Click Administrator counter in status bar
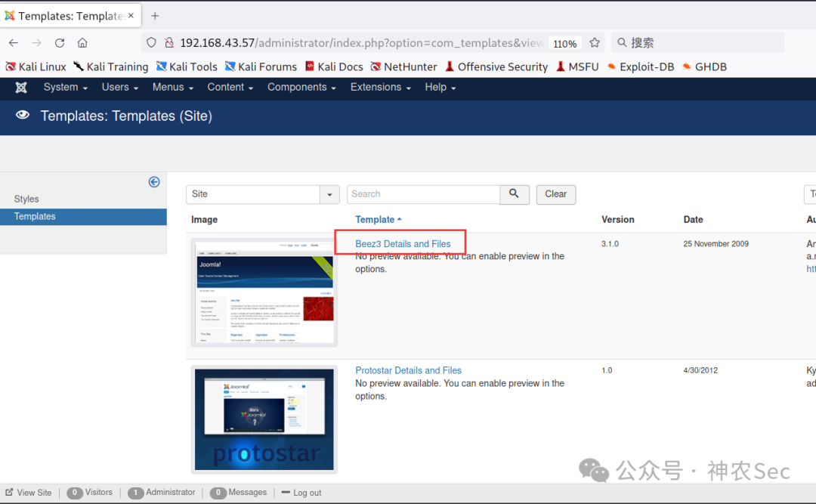Image resolution: width=816 pixels, height=504 pixels. pyautogui.click(x=162, y=493)
